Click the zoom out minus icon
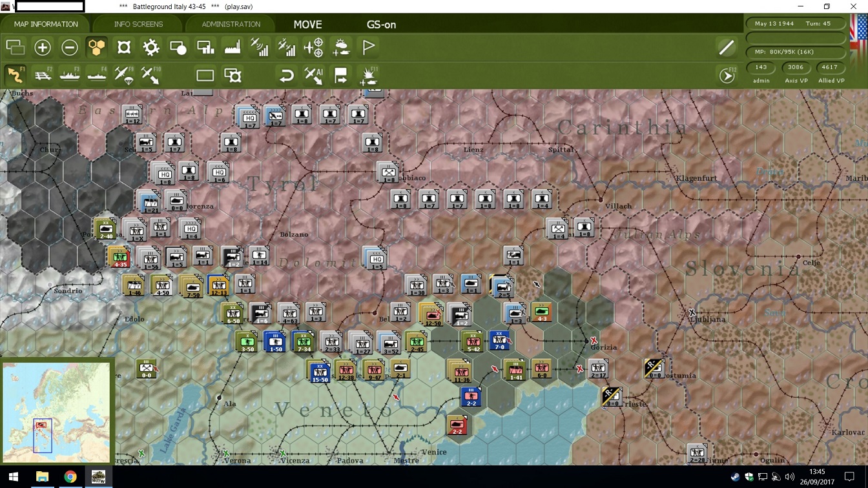Image resolution: width=868 pixels, height=488 pixels. 70,47
